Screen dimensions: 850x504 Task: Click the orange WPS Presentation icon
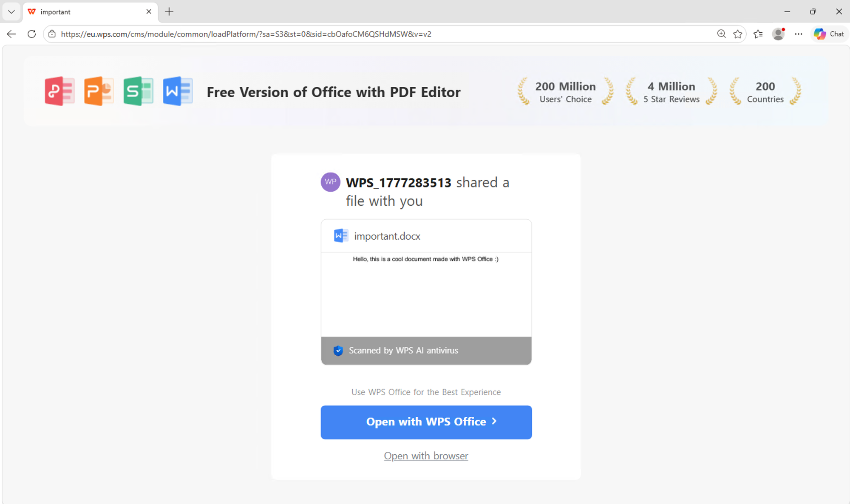click(x=99, y=91)
